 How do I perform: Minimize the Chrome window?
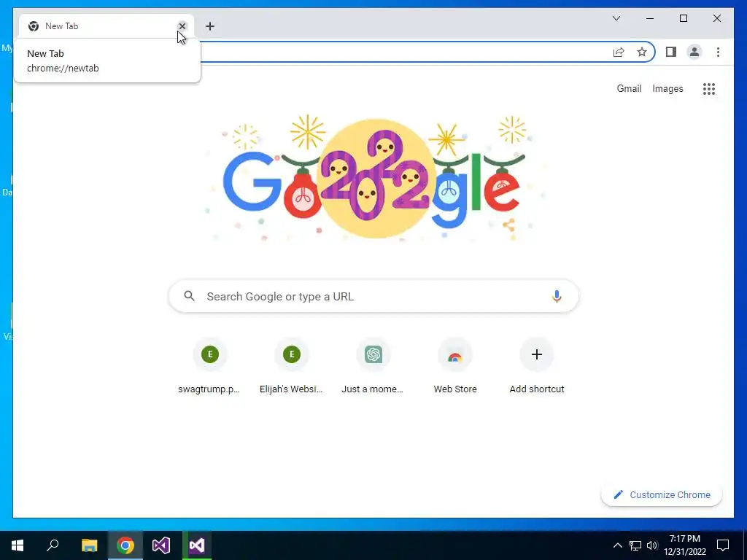point(650,18)
